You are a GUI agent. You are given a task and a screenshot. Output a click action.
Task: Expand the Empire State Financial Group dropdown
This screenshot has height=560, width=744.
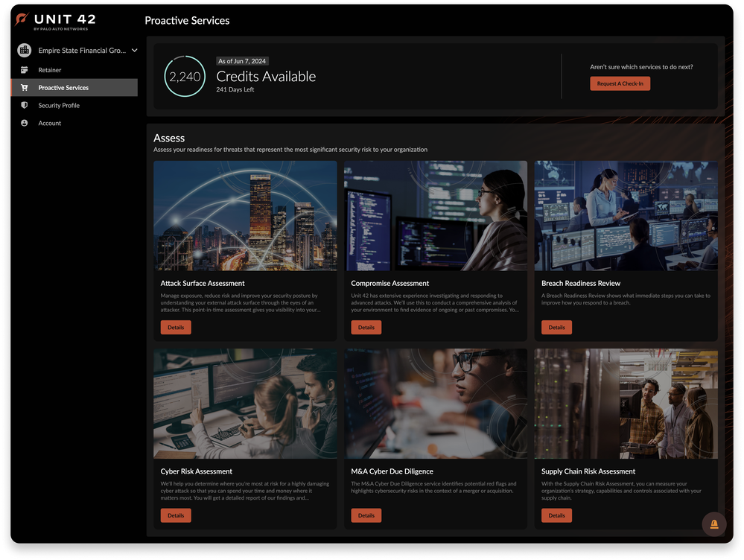(134, 51)
